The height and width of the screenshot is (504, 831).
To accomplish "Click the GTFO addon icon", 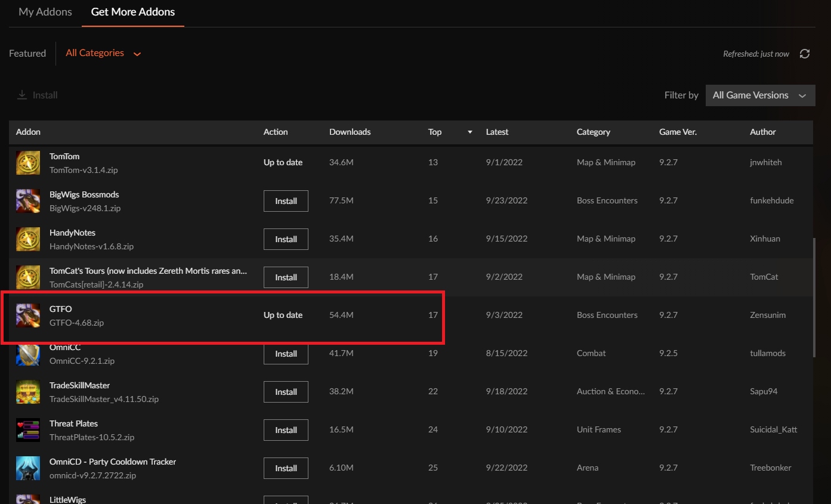I will [x=28, y=316].
